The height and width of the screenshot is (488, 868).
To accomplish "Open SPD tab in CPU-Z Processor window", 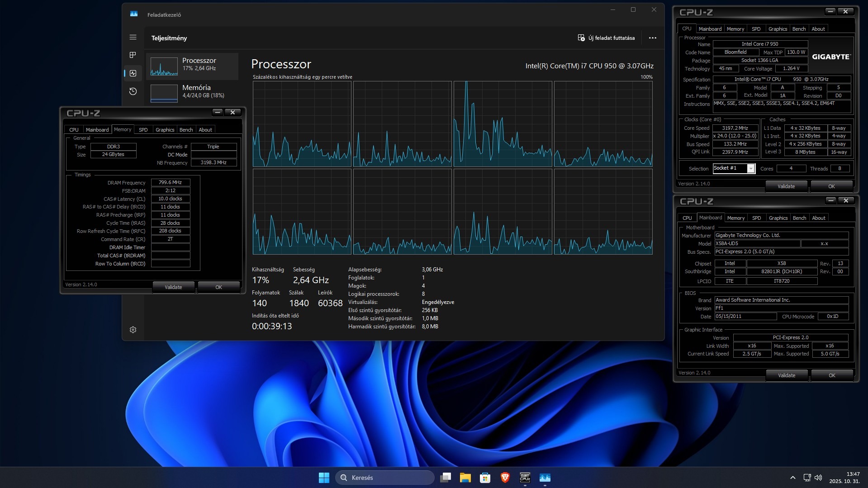I will [x=756, y=29].
